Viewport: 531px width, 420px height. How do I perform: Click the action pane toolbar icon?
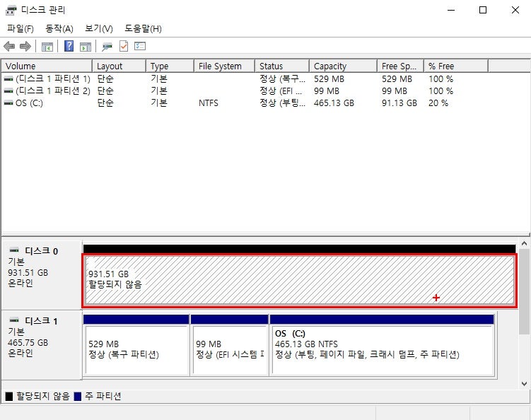pos(86,47)
